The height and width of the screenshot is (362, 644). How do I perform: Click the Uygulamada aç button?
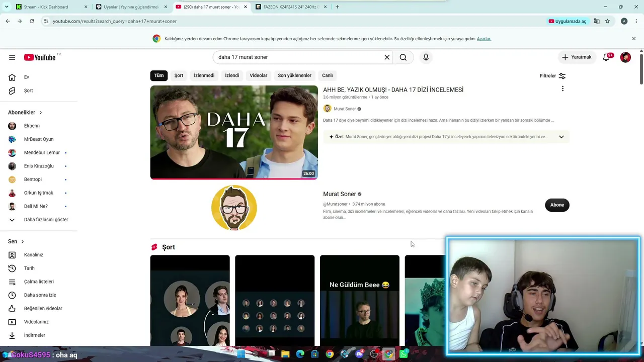point(568,21)
